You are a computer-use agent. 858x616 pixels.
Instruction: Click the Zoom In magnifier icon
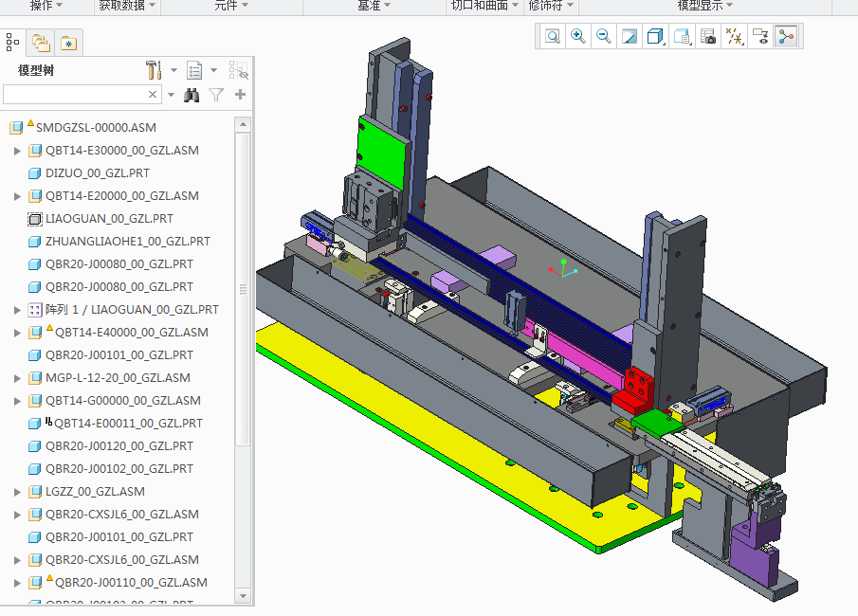[x=577, y=37]
